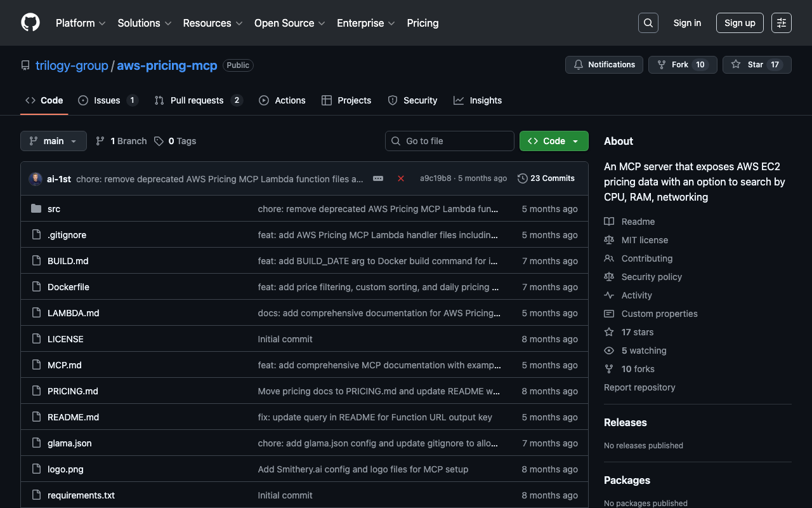
Task: Open the main branch dropdown
Action: (53, 141)
